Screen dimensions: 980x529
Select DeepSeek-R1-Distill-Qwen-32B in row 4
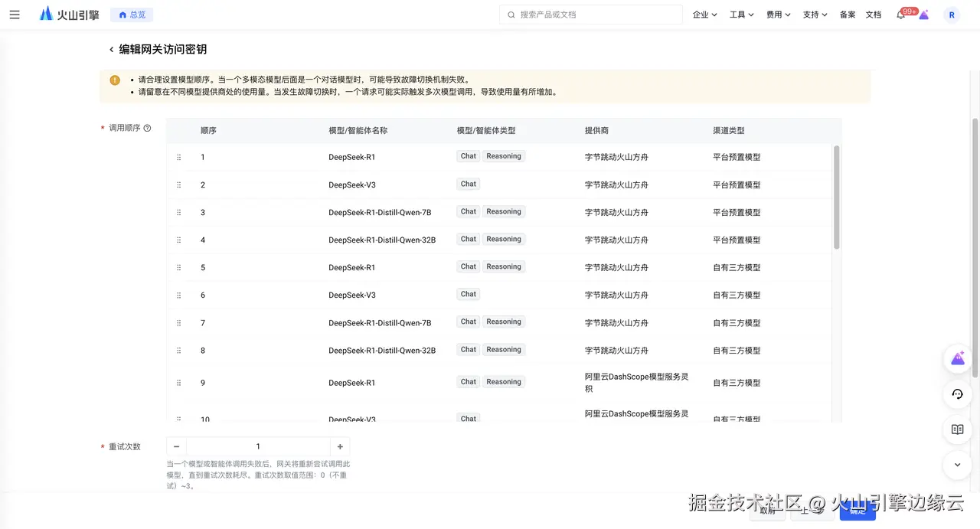[382, 240]
